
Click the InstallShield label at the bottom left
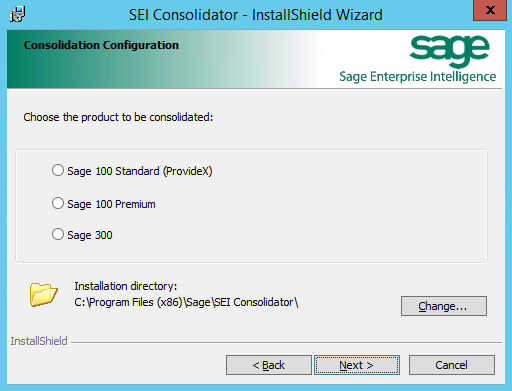(39, 341)
